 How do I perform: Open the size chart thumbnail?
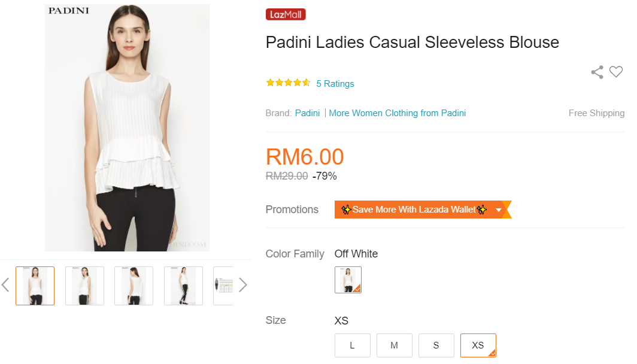click(224, 286)
